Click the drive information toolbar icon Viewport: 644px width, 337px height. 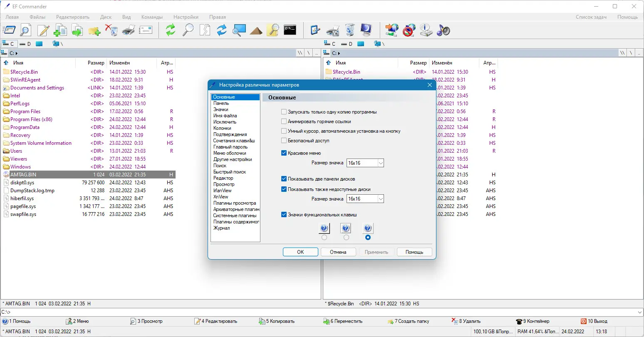click(426, 30)
